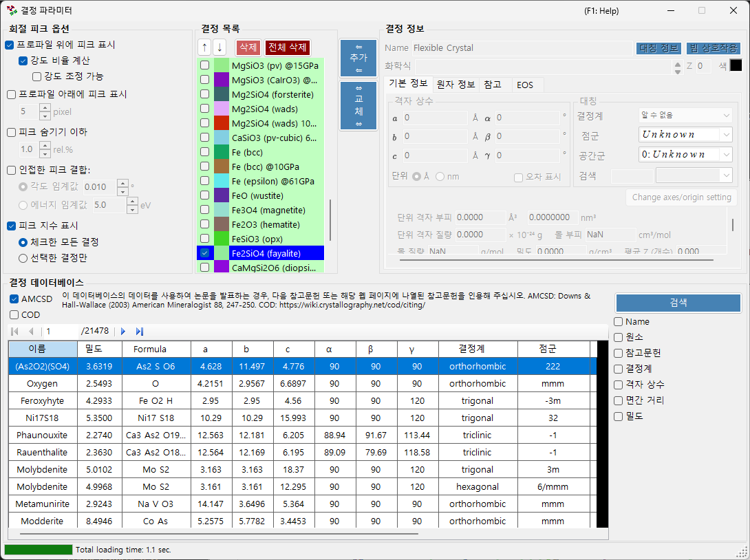Switch to EOS tab

click(525, 85)
